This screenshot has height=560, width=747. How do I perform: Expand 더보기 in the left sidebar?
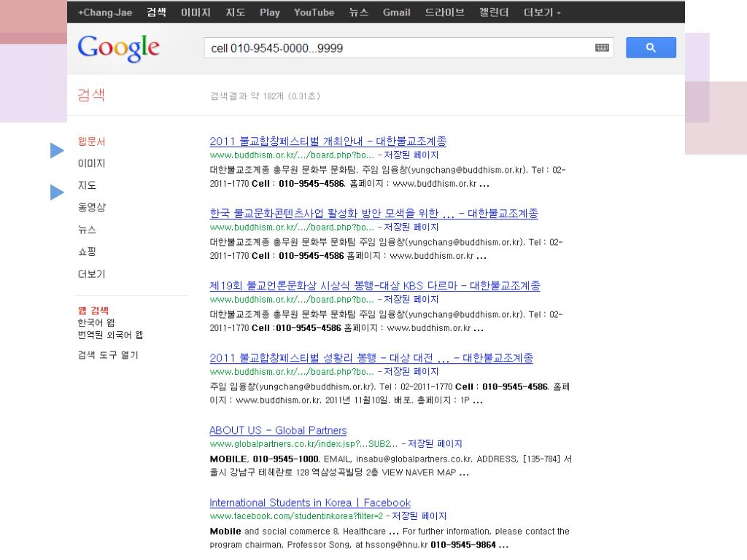(x=91, y=274)
